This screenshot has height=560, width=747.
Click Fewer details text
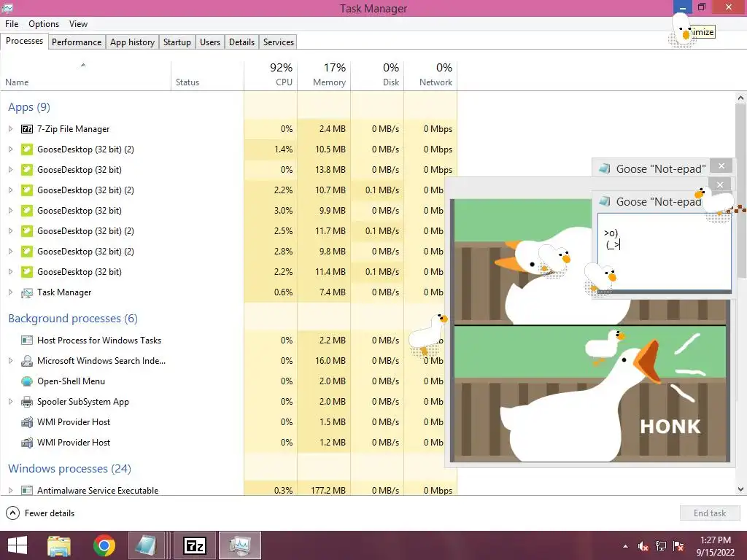(50, 513)
